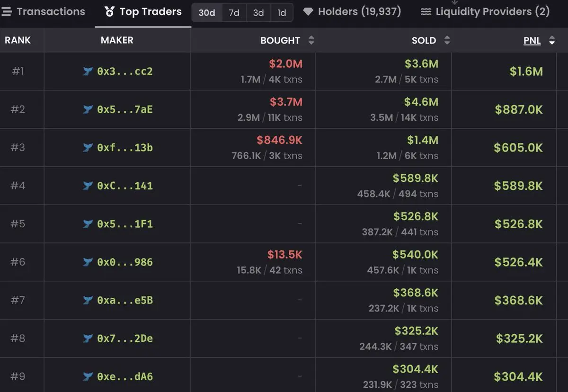Select the 3d time range
This screenshot has width=568, height=392.
[258, 13]
